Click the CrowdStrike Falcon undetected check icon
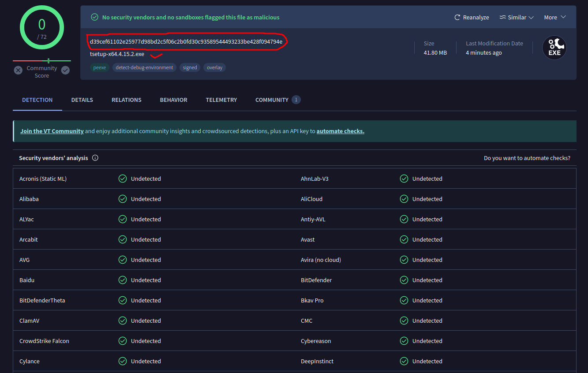The image size is (588, 373). coord(123,341)
